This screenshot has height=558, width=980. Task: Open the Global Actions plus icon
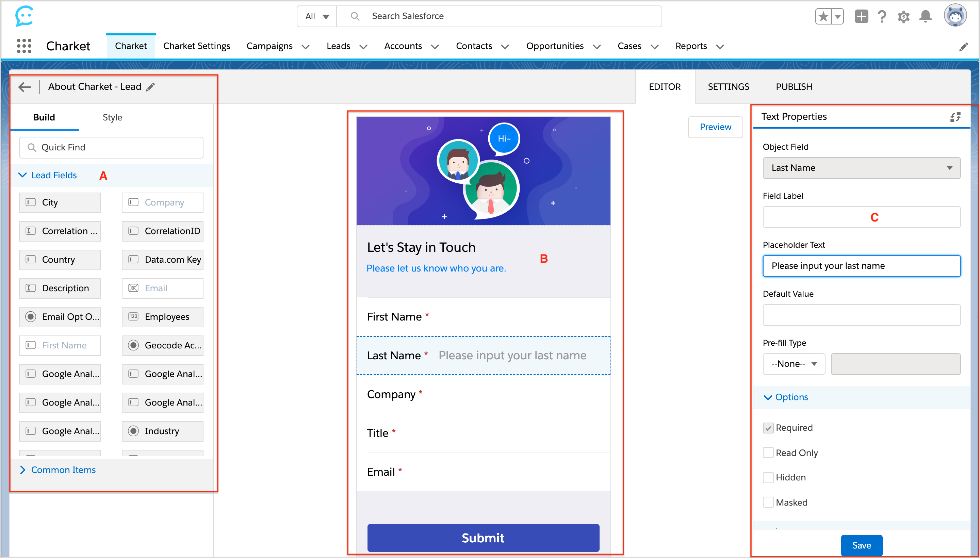click(861, 16)
